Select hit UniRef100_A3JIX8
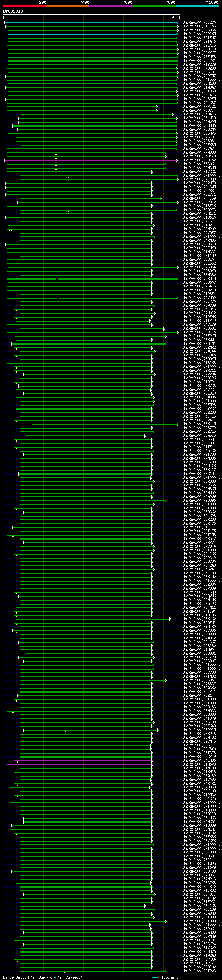 pos(199,906)
